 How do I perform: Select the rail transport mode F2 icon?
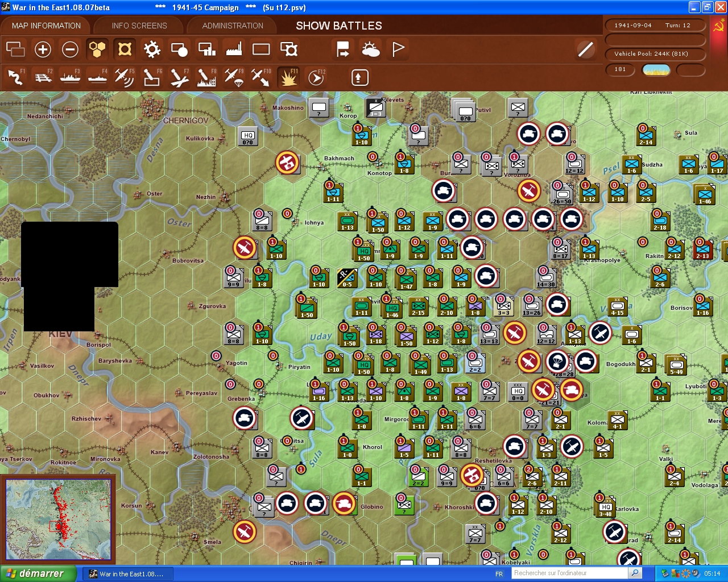tap(43, 77)
